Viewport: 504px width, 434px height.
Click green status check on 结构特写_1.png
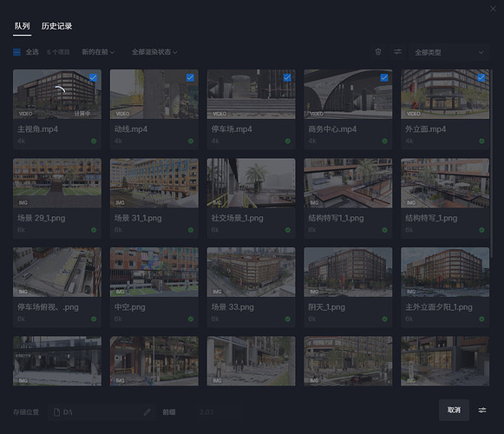[481, 230]
